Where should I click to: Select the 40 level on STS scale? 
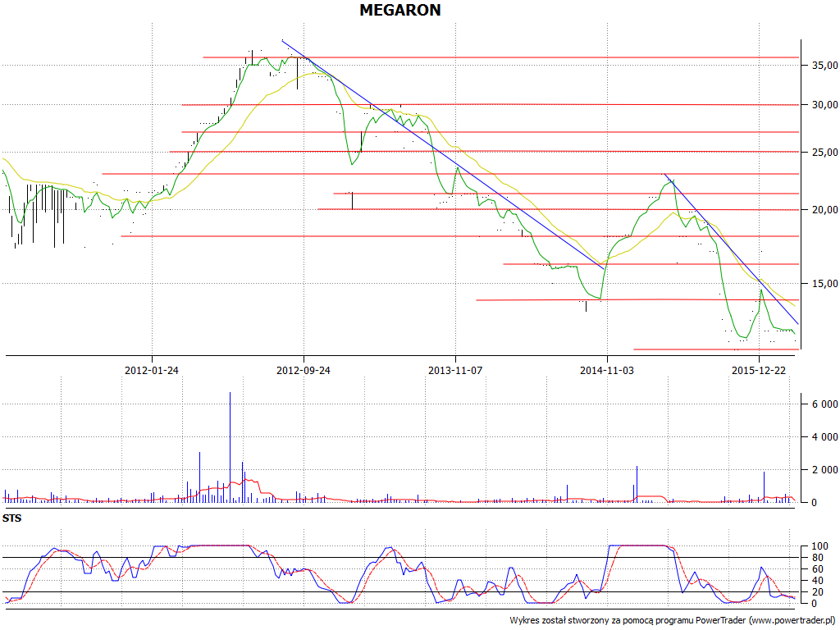pos(818,581)
